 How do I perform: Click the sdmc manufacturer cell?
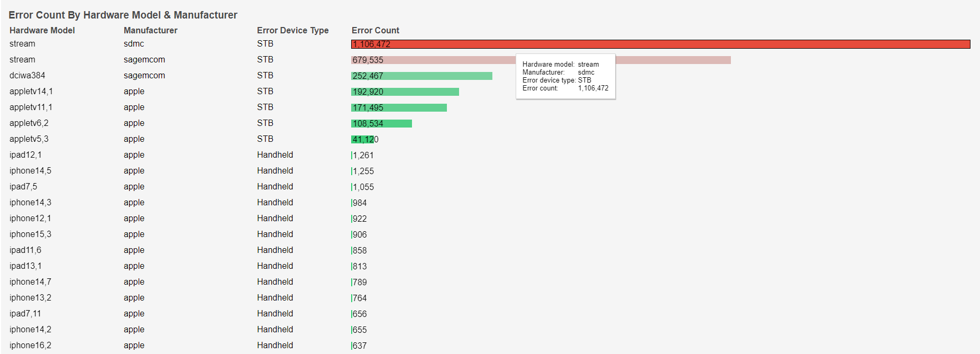(x=134, y=44)
